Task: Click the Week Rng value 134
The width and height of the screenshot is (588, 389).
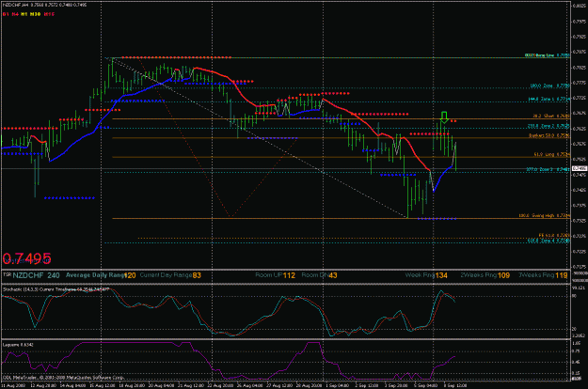Action: click(441, 275)
